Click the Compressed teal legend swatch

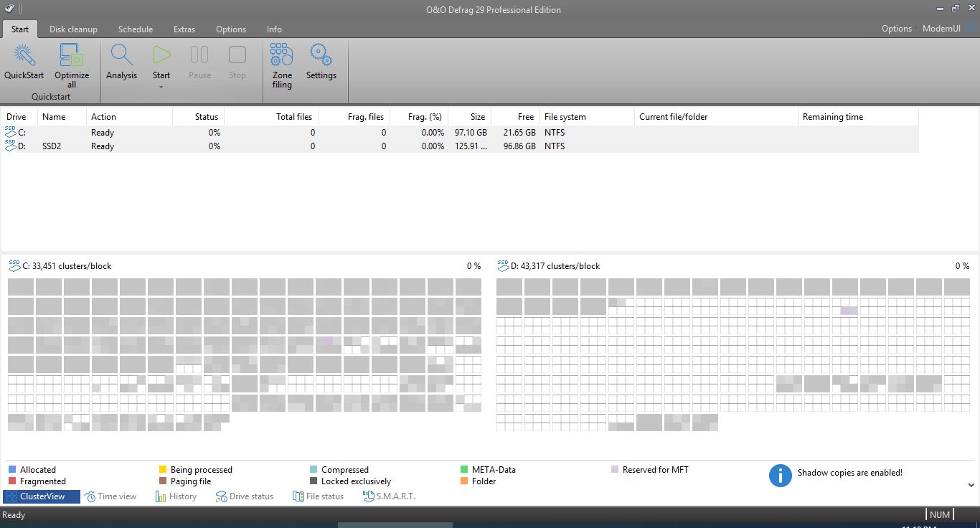click(314, 470)
